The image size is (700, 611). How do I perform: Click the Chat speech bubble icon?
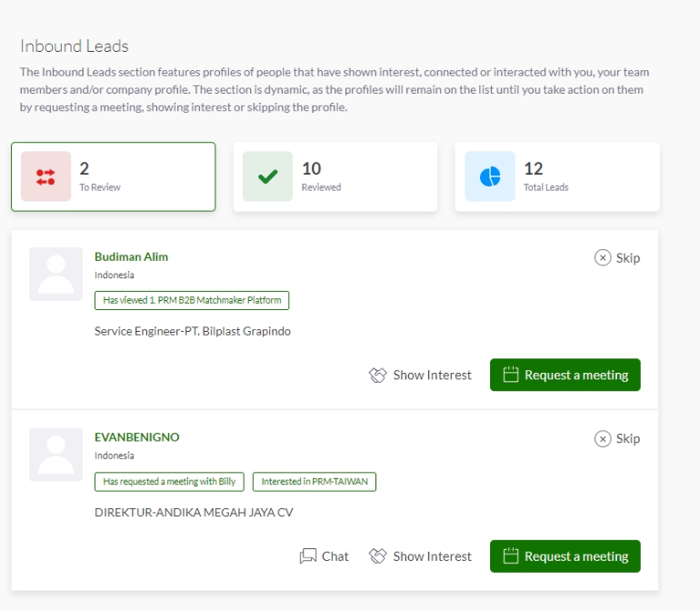308,556
